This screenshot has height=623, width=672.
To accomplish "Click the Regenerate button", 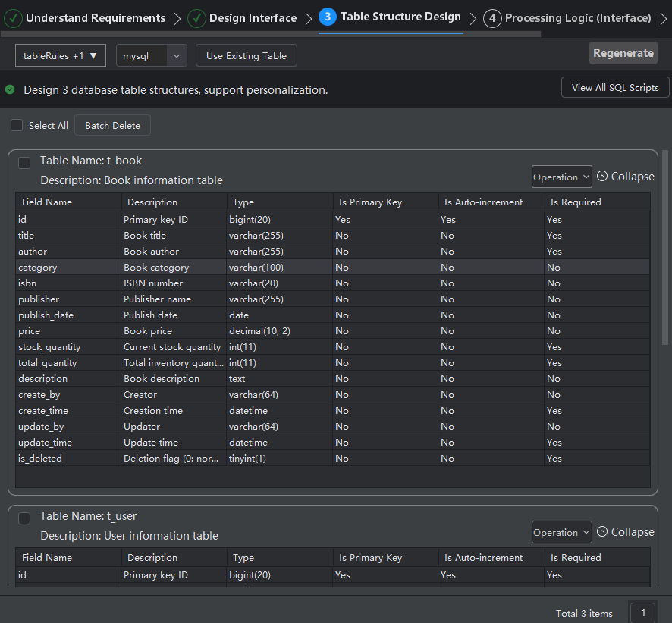I will [x=623, y=53].
